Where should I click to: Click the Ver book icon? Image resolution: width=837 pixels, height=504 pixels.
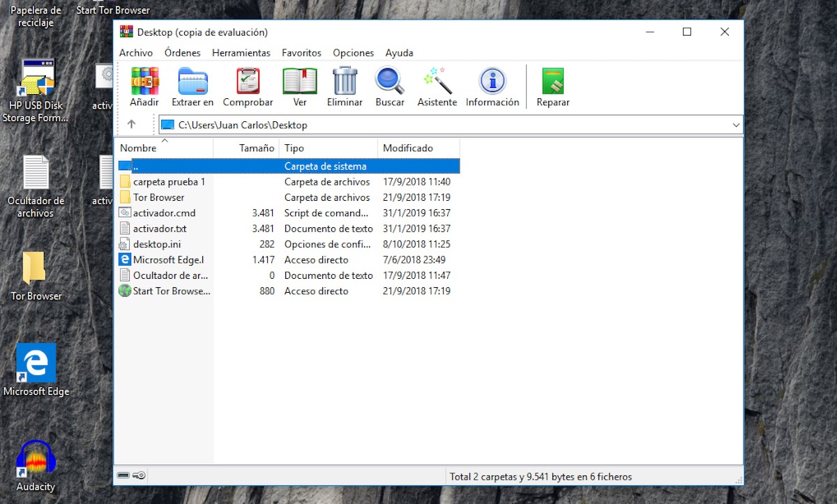[299, 87]
